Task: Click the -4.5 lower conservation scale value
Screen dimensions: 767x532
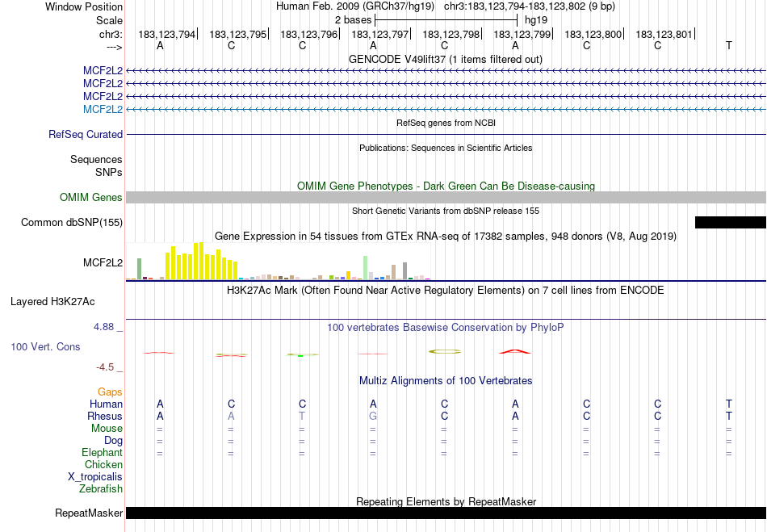Action: (x=105, y=367)
